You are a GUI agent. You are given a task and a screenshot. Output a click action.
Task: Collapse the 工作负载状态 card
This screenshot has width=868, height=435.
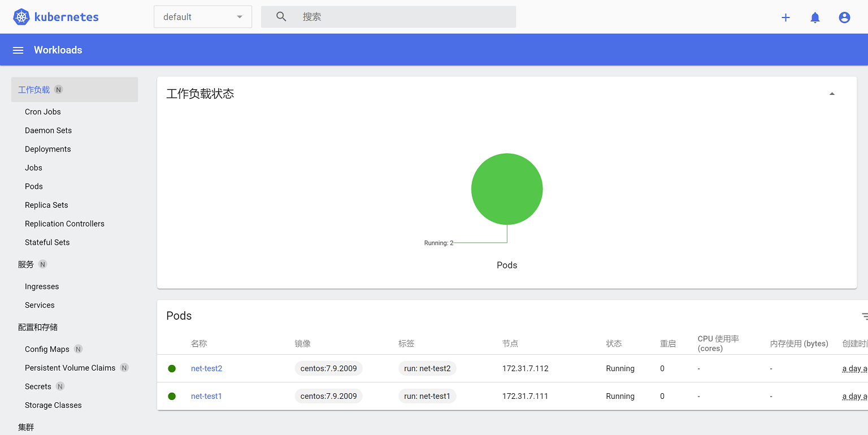pos(832,94)
